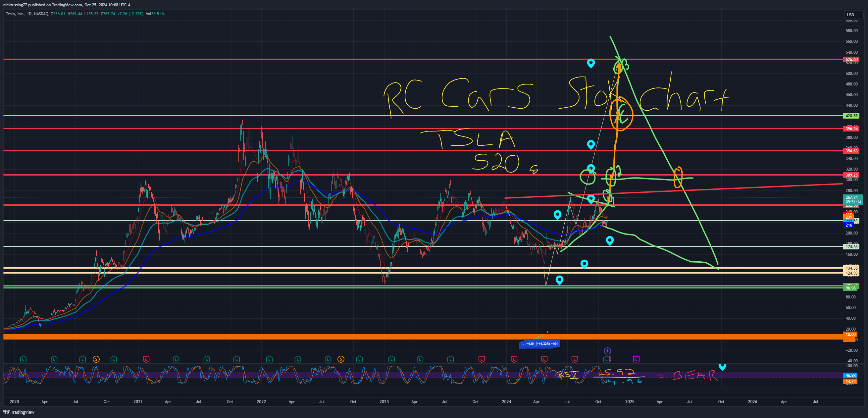Screen dimensions: 868x418
Task: Open the USD currency dropdown
Action: tap(853, 15)
